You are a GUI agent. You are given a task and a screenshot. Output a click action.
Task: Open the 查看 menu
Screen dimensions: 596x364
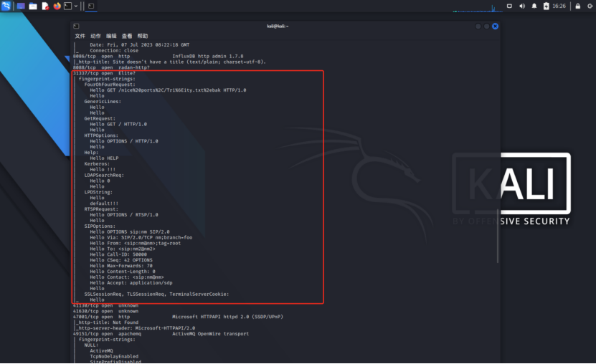(126, 36)
